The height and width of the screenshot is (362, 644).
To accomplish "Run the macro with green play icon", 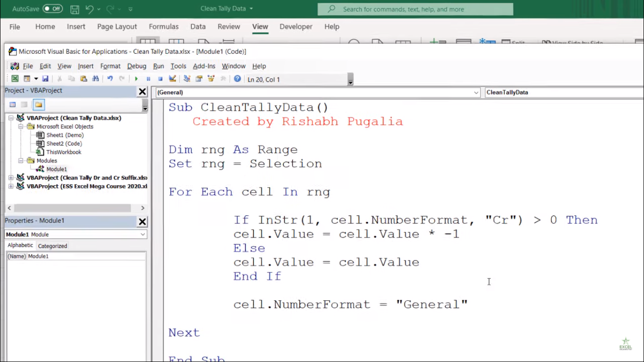I will (136, 79).
